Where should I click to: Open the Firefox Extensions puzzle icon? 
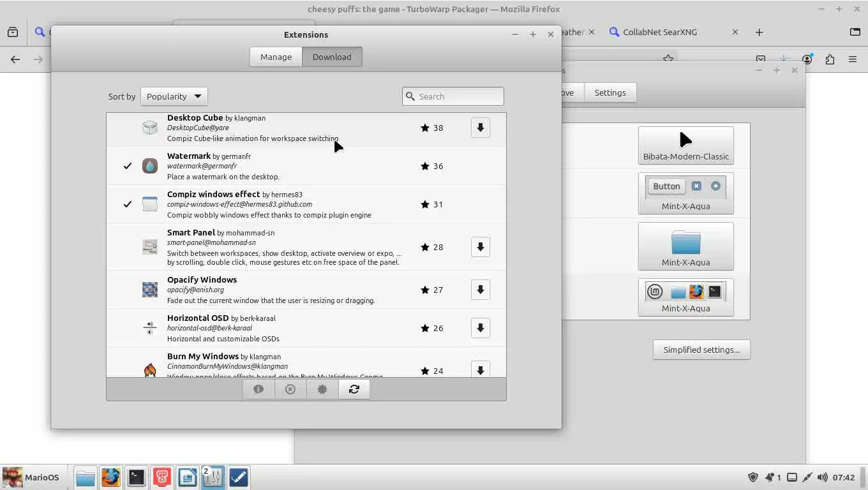[x=830, y=59]
